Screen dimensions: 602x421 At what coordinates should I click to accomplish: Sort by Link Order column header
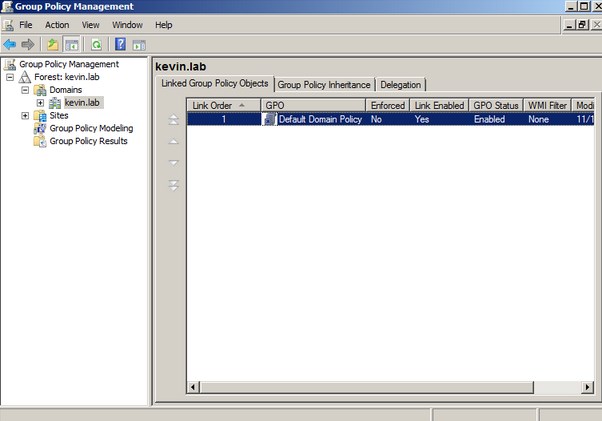223,106
